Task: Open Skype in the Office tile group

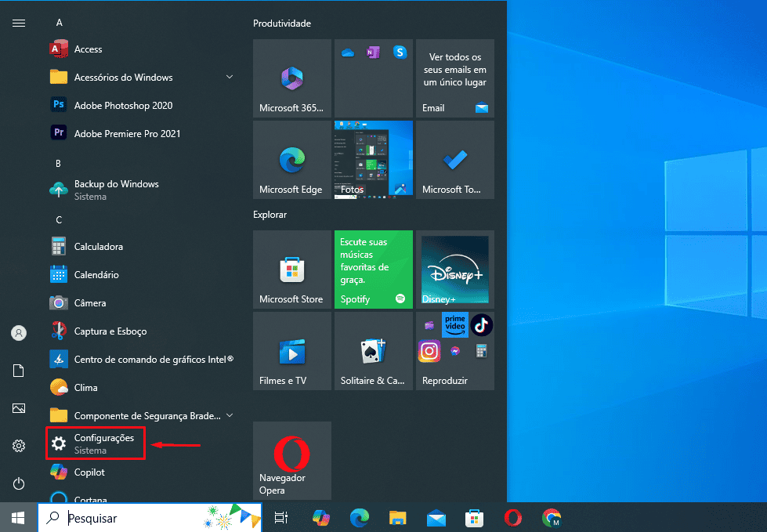Action: click(400, 52)
